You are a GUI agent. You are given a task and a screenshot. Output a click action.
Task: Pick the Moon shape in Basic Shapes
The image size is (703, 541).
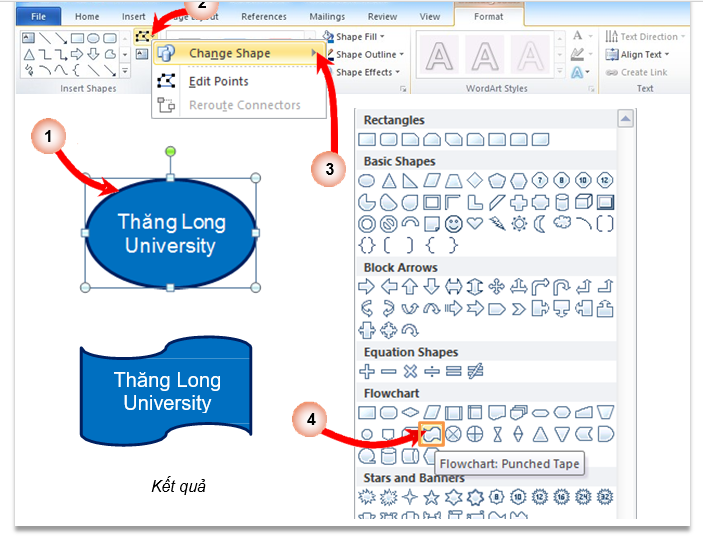click(540, 223)
